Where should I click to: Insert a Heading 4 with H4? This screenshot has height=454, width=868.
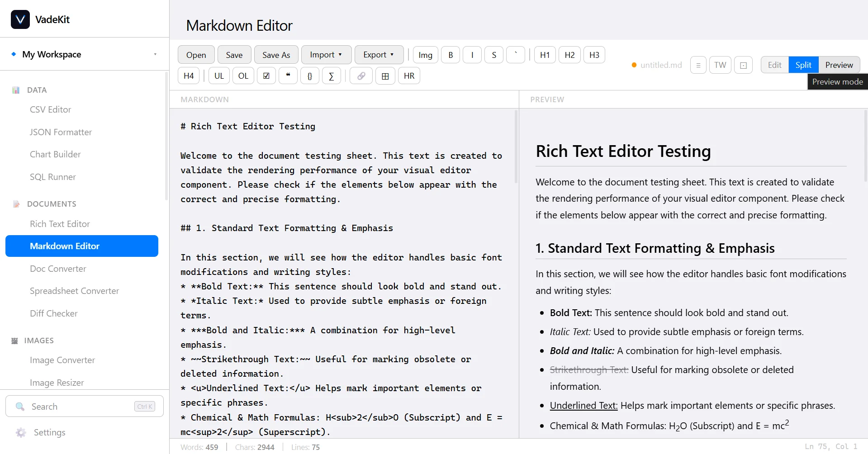click(189, 76)
